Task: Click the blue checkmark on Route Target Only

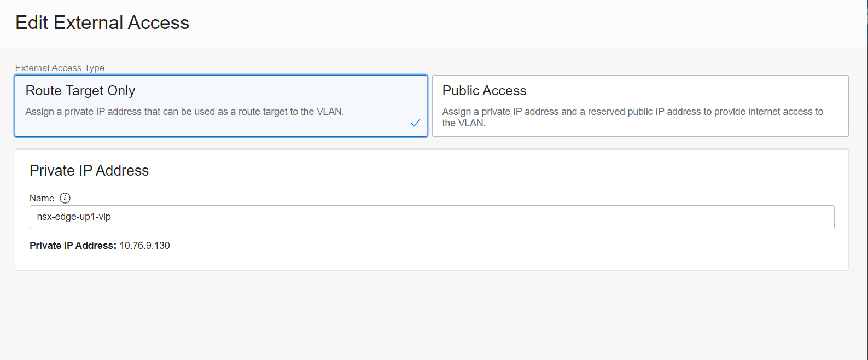Action: point(416,123)
